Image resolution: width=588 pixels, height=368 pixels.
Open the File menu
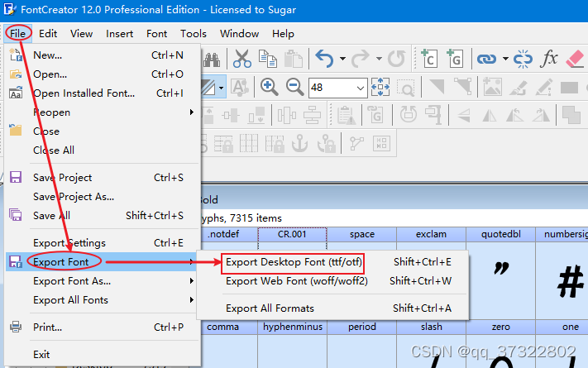[17, 34]
